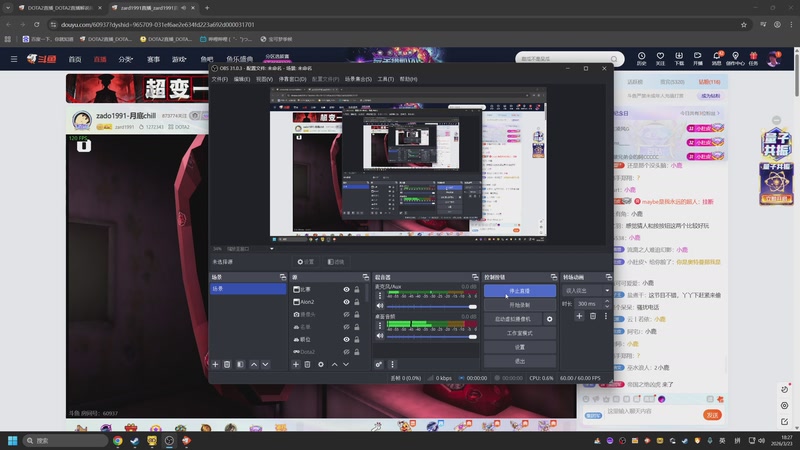The height and width of the screenshot is (450, 800).
Task: Open Chrome tab search dropdown arrow
Action: click(x=8, y=8)
